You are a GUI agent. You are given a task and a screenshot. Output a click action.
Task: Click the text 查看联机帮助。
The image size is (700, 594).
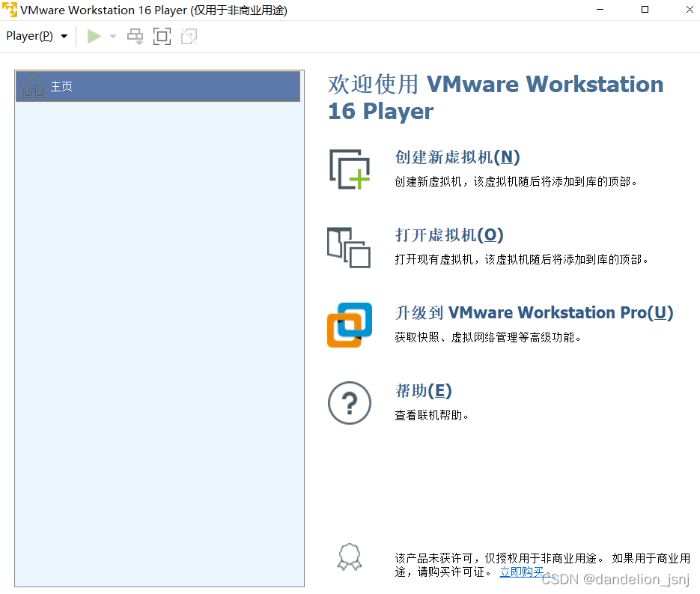pyautogui.click(x=431, y=416)
